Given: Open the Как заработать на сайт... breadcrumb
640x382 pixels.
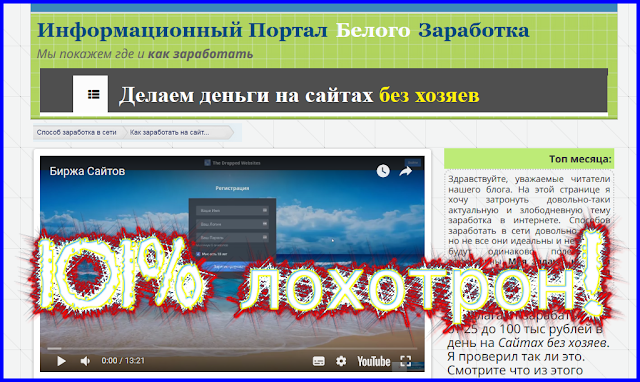Looking at the screenshot, I should [169, 133].
